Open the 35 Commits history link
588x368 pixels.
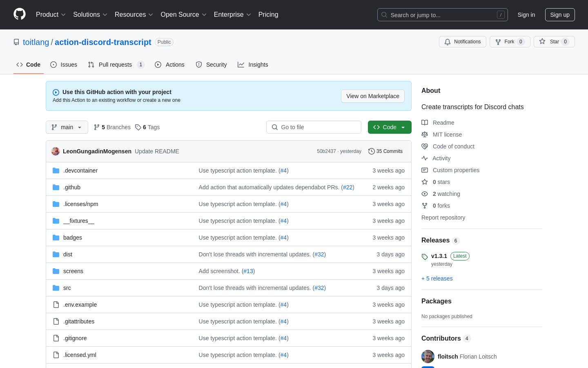[385, 151]
